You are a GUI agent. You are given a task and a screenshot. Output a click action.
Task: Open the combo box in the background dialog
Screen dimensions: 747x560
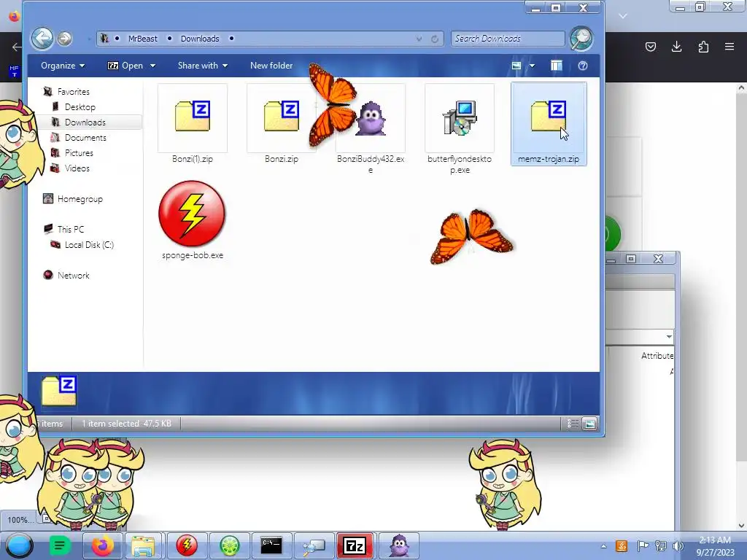click(x=669, y=337)
